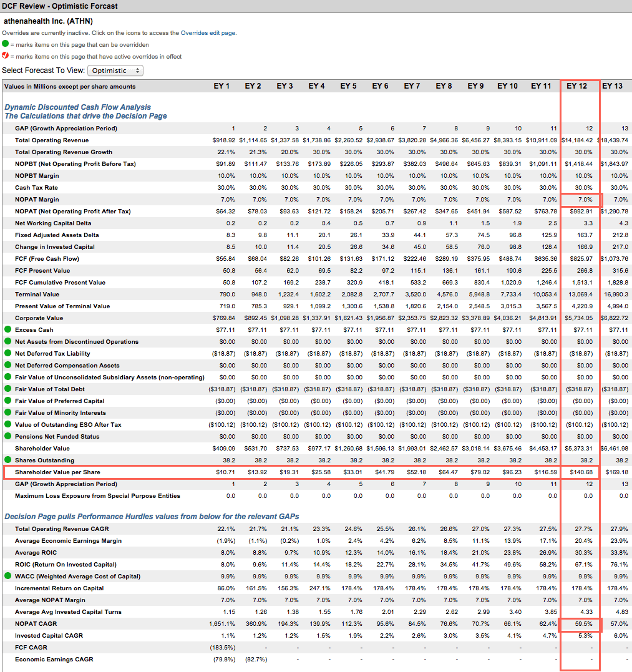The image size is (632, 672).
Task: Click EY 12 NOPAT Margin value 7.0%
Action: point(585,199)
